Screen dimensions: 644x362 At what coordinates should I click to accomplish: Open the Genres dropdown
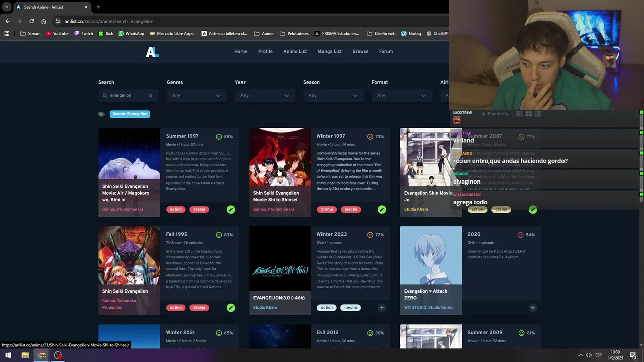(x=197, y=96)
